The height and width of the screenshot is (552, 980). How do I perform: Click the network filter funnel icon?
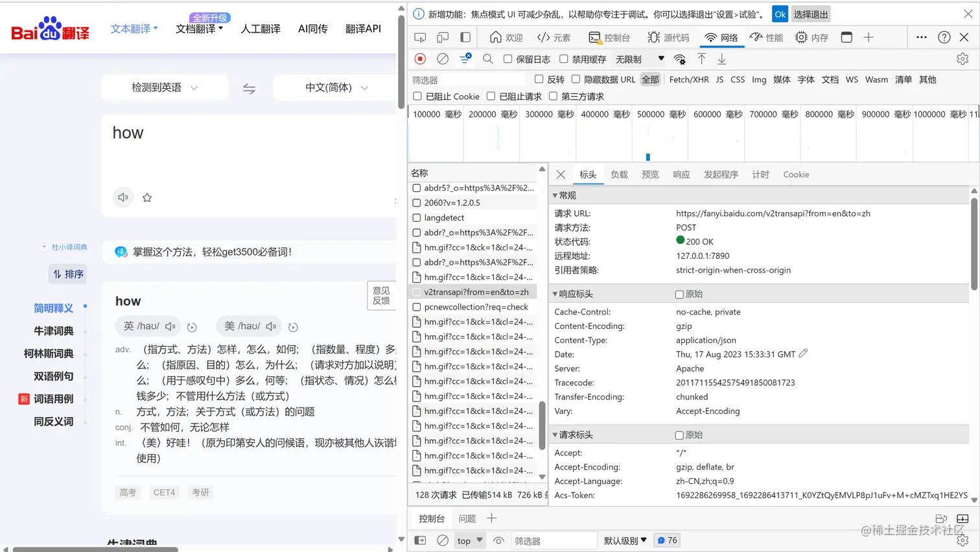click(x=465, y=59)
